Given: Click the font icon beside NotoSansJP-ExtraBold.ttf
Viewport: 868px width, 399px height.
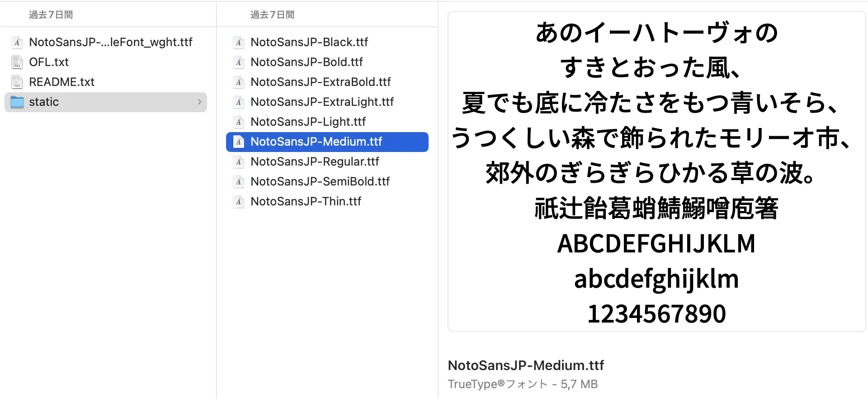Looking at the screenshot, I should (x=239, y=82).
